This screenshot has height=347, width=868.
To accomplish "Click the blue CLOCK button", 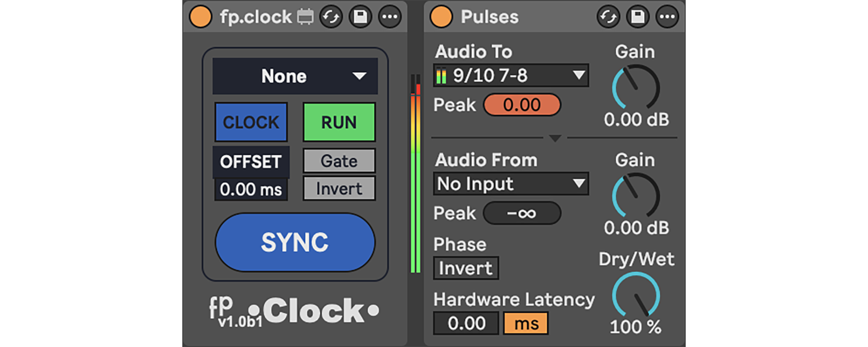I will tap(251, 122).
